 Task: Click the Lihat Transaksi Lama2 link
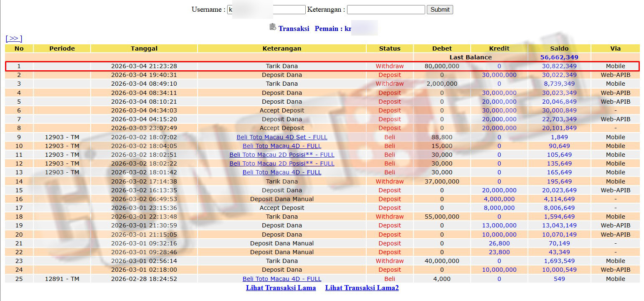pyautogui.click(x=362, y=288)
